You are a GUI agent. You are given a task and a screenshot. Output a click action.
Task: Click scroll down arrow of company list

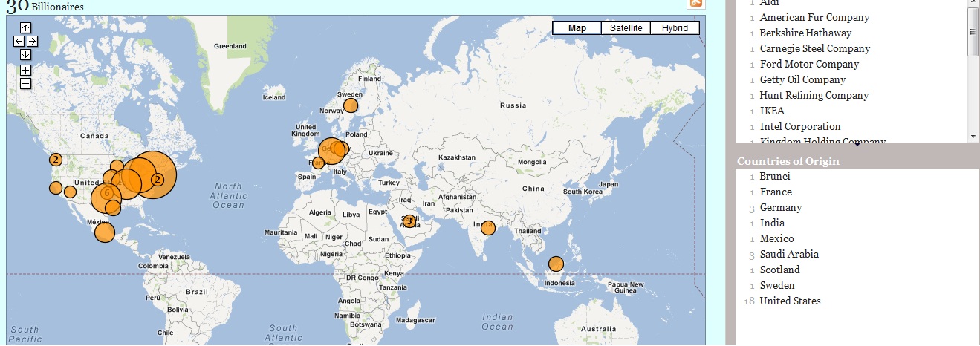click(x=973, y=136)
